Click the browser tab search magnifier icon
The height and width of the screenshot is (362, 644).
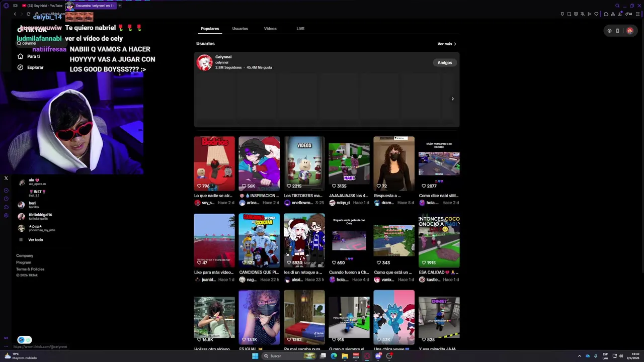pyautogui.click(x=617, y=6)
